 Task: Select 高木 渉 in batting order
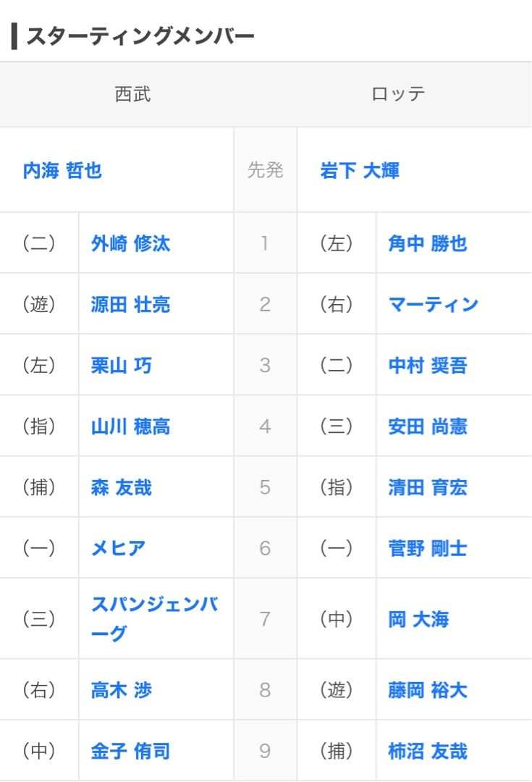pos(121,690)
